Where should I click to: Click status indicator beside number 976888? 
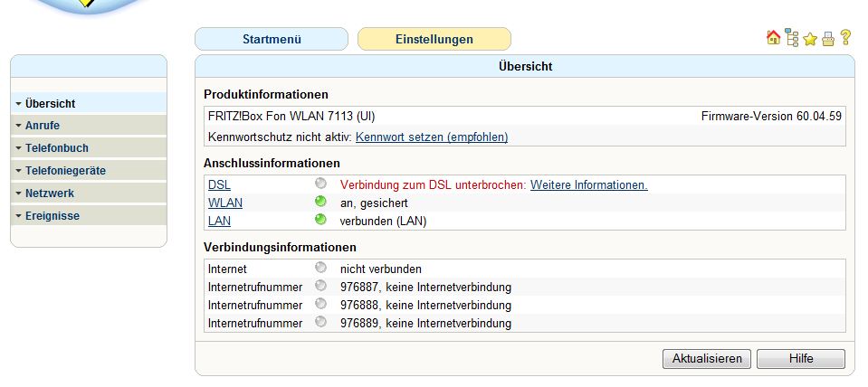click(x=320, y=304)
